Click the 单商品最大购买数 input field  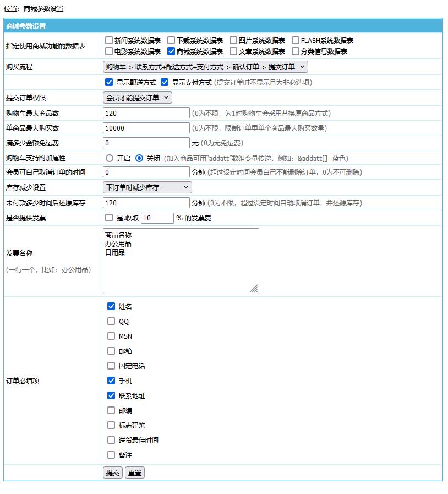coord(146,128)
